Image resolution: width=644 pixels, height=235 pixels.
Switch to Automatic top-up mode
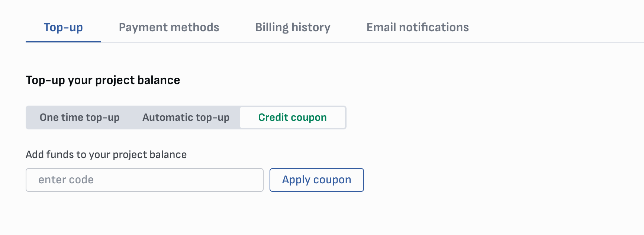click(186, 117)
